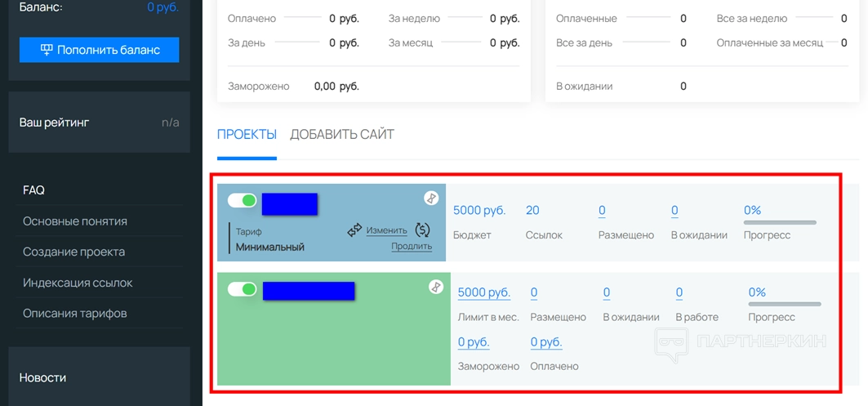Screen dimensions: 868x406
Task: Open Описания тарифов help section
Action: pos(75,313)
